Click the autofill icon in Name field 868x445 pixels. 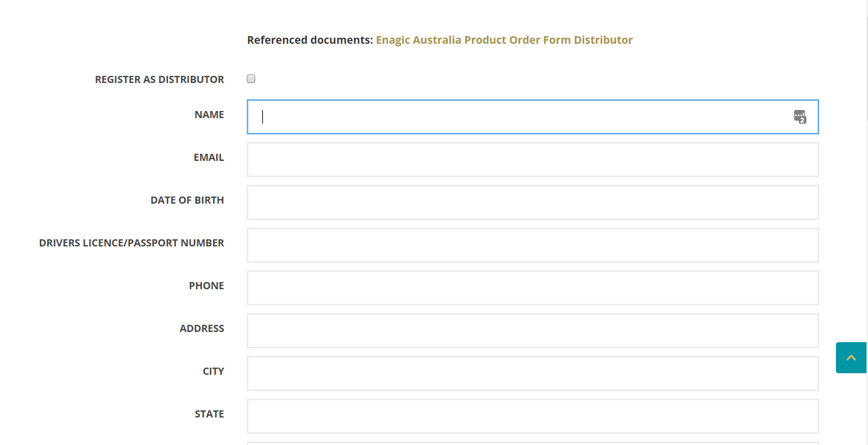(x=800, y=117)
